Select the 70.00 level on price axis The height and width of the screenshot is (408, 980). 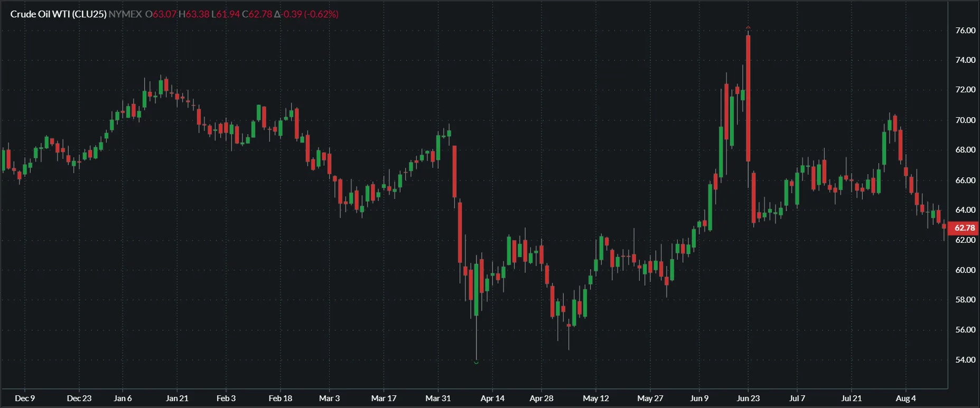965,120
